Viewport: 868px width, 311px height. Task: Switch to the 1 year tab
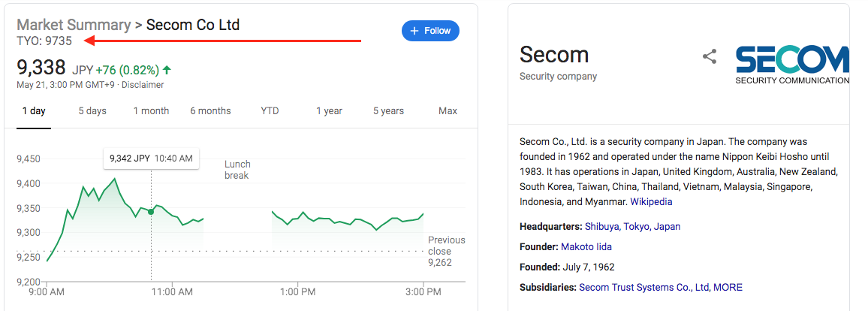click(x=330, y=110)
